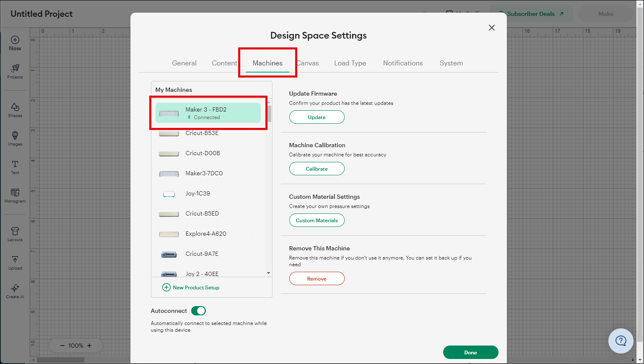
Task: Open the Layouts t-shirt icon
Action: (x=15, y=231)
